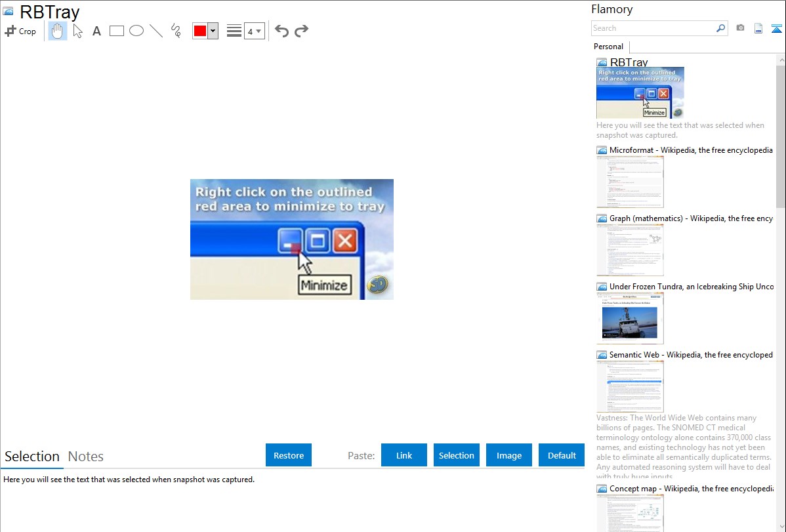This screenshot has height=532, width=786.
Task: Choose the arrow pointer tool
Action: tap(77, 31)
